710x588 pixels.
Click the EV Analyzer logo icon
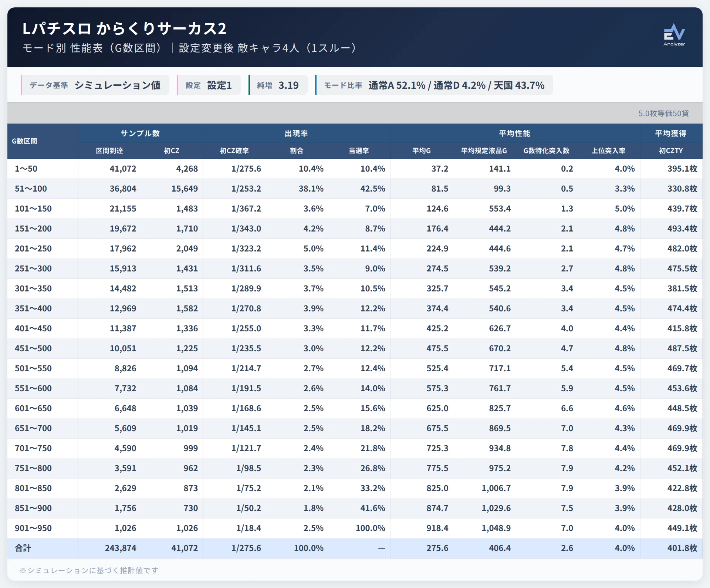click(674, 35)
